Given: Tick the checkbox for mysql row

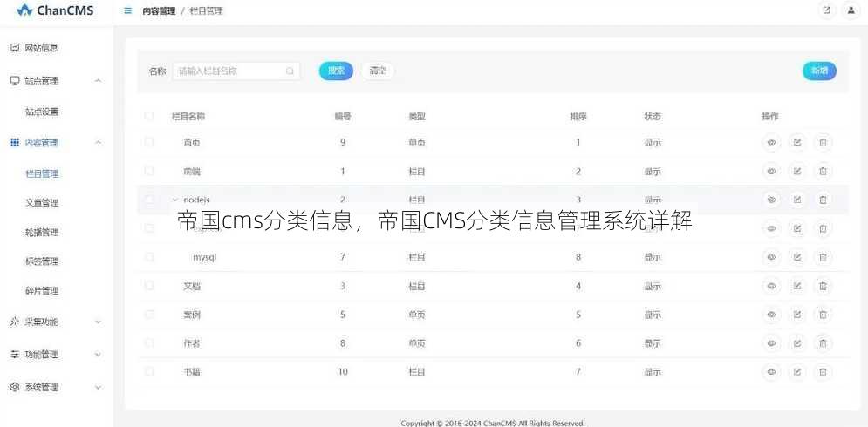Looking at the screenshot, I should pyautogui.click(x=148, y=257).
